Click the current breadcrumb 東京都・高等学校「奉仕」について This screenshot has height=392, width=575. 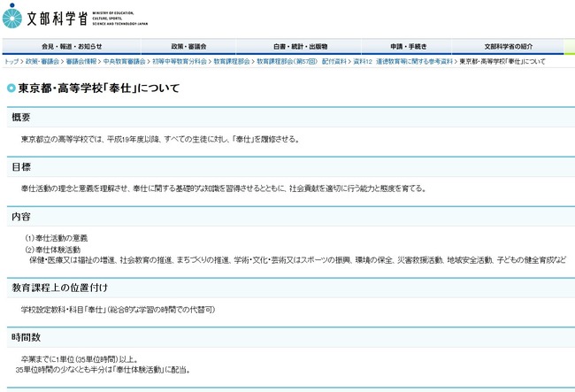pyautogui.click(x=502, y=62)
